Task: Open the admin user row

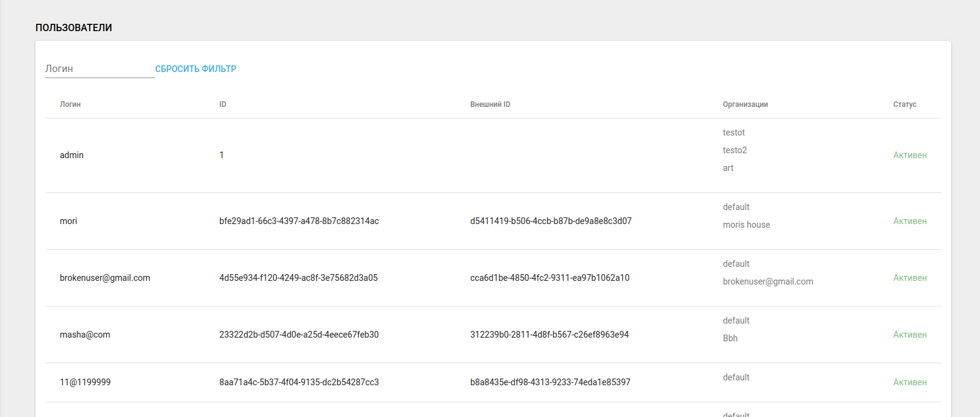Action: tap(71, 155)
